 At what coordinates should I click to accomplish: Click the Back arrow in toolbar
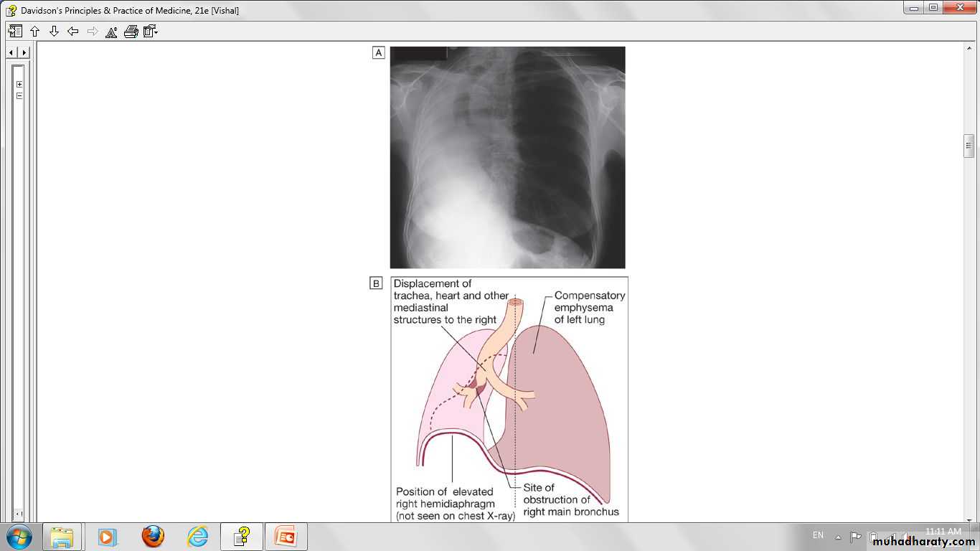pyautogui.click(x=72, y=32)
